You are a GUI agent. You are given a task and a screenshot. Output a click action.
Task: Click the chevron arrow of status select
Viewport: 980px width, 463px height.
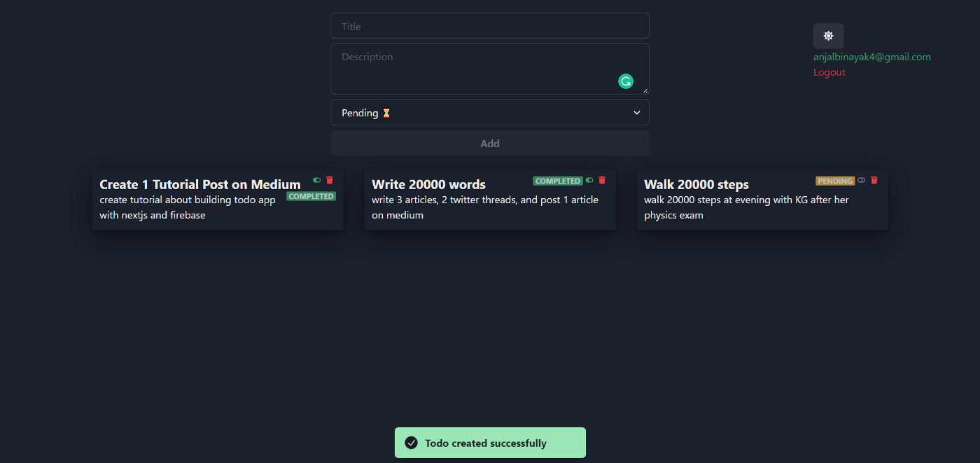click(636, 113)
